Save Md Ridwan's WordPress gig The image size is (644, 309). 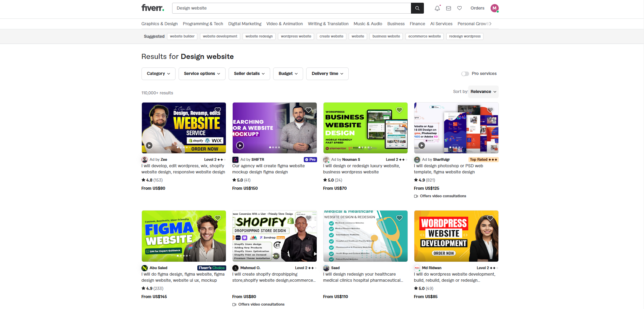point(490,218)
